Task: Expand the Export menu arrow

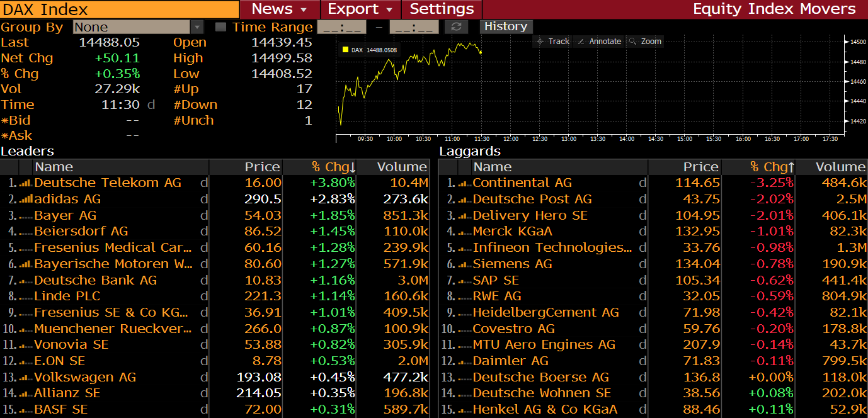Action: [389, 9]
